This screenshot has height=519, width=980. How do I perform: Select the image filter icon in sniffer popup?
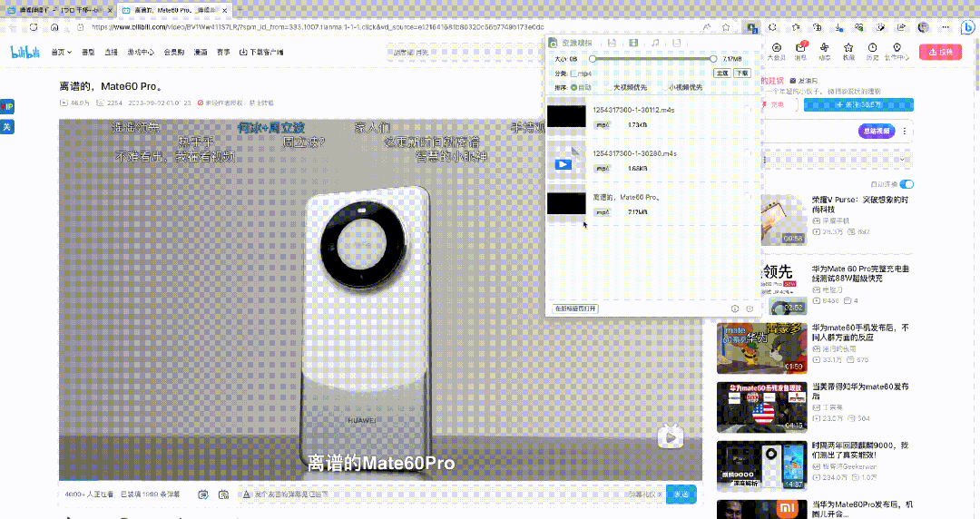612,44
